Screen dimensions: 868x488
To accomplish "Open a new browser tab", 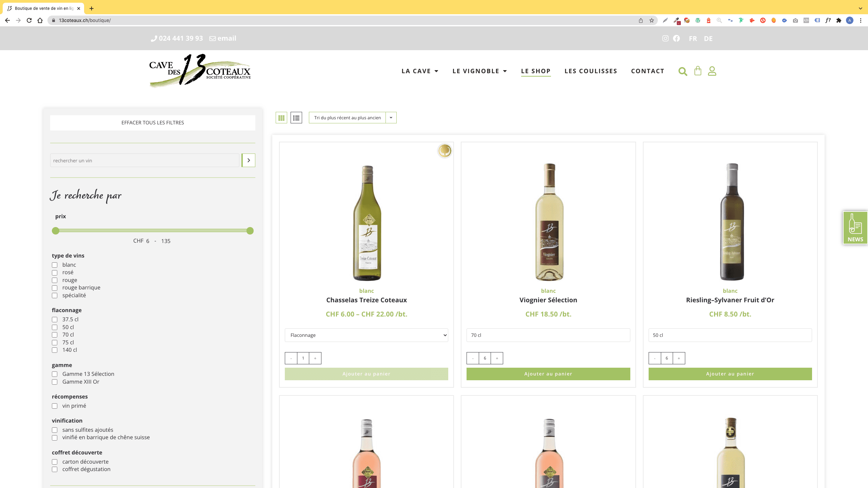I will (92, 8).
